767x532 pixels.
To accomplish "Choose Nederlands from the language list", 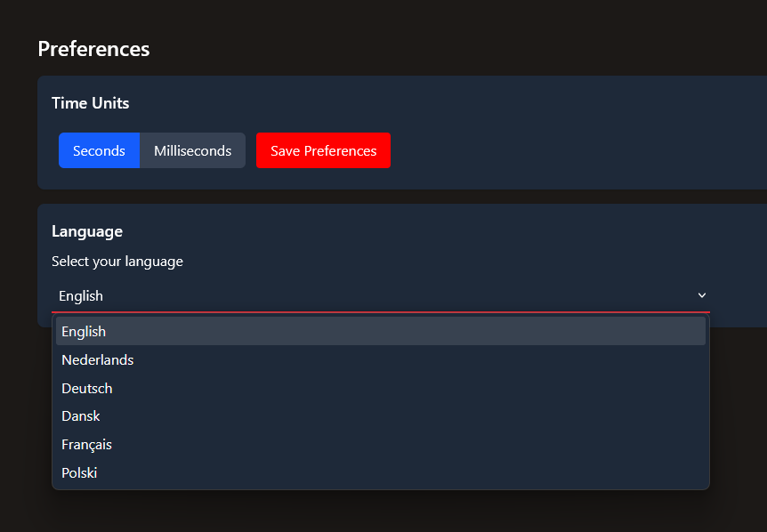I will point(98,360).
